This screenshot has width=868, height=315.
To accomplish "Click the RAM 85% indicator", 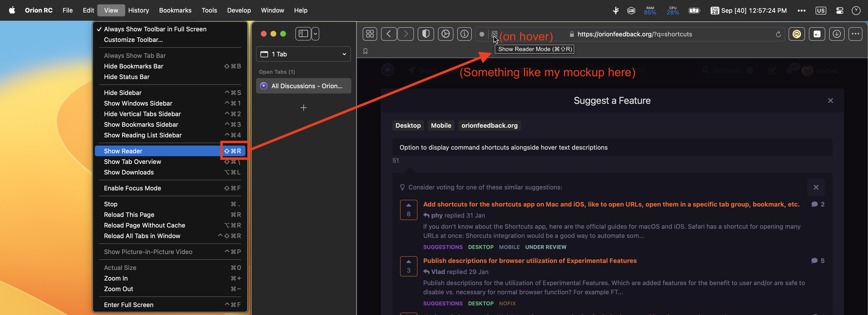I will pyautogui.click(x=650, y=10).
